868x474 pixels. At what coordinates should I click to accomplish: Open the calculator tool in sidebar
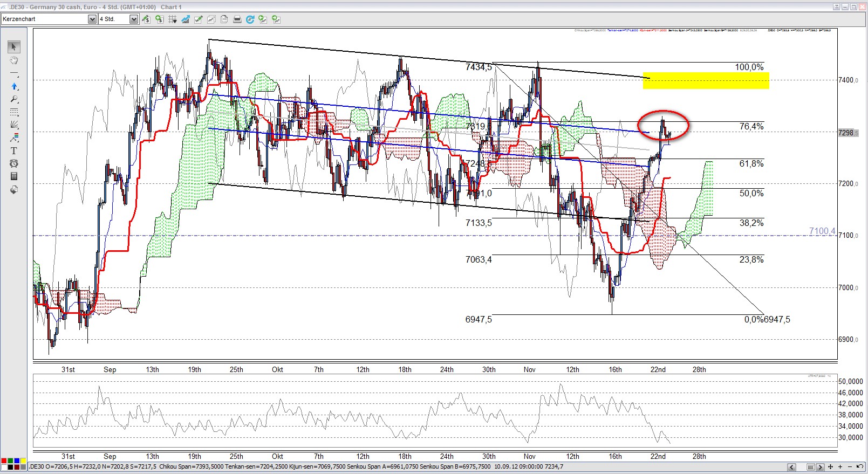click(x=14, y=176)
